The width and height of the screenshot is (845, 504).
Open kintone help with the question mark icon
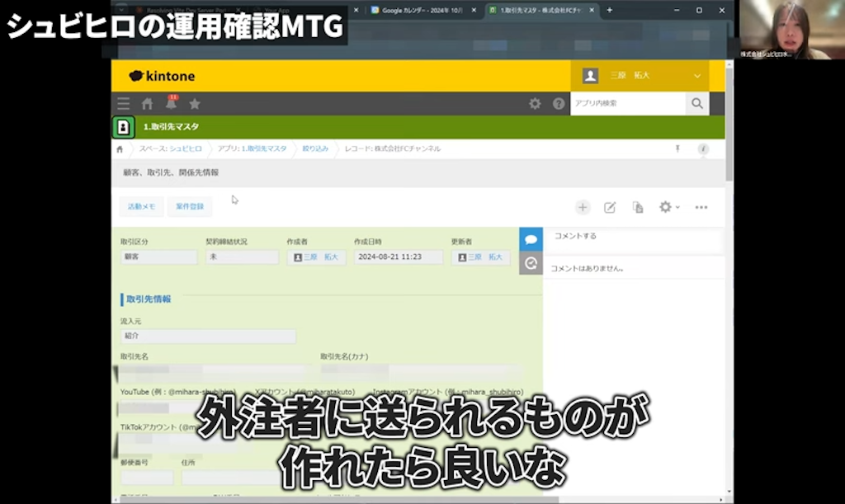(x=559, y=104)
